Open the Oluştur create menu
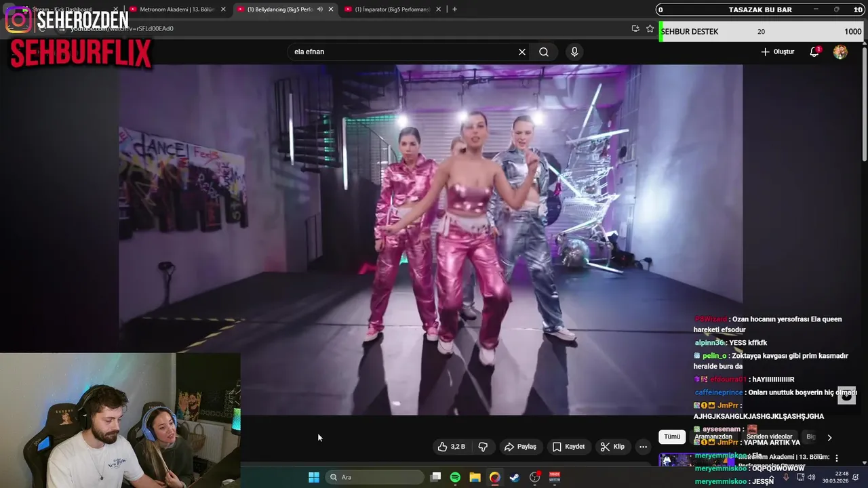 tap(777, 52)
